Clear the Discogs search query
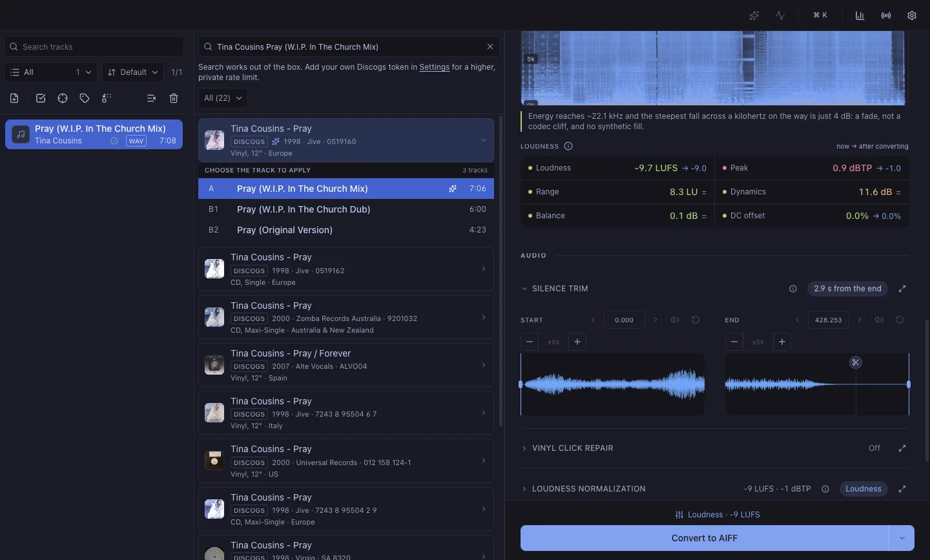 pyautogui.click(x=490, y=47)
